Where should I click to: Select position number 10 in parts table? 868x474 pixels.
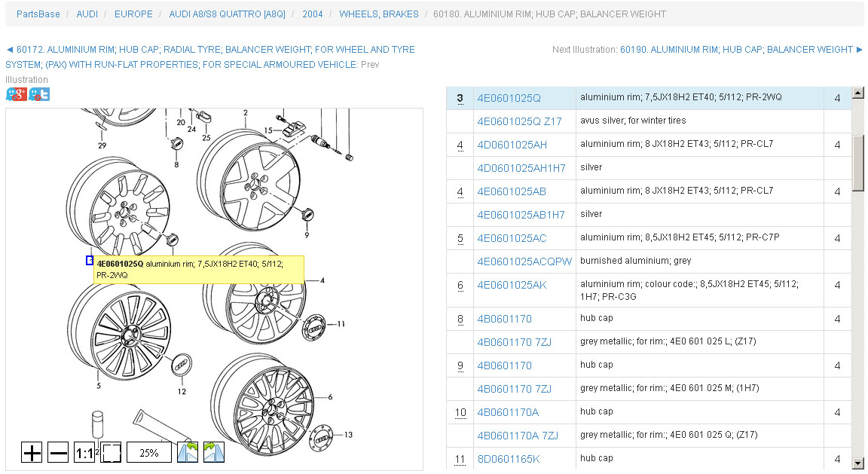460,412
